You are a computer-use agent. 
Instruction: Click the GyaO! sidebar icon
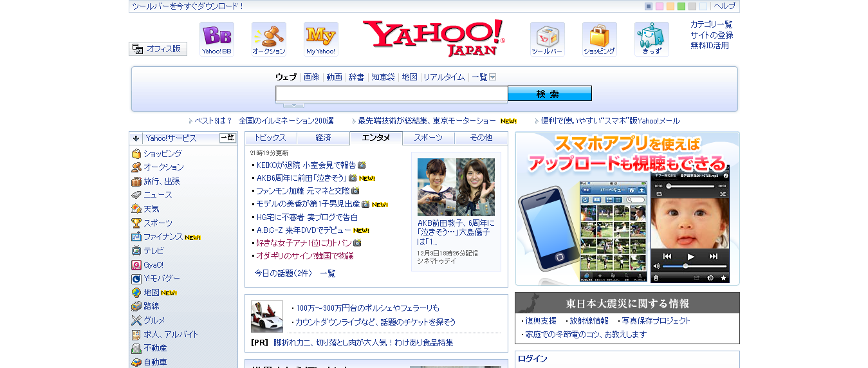click(x=136, y=265)
